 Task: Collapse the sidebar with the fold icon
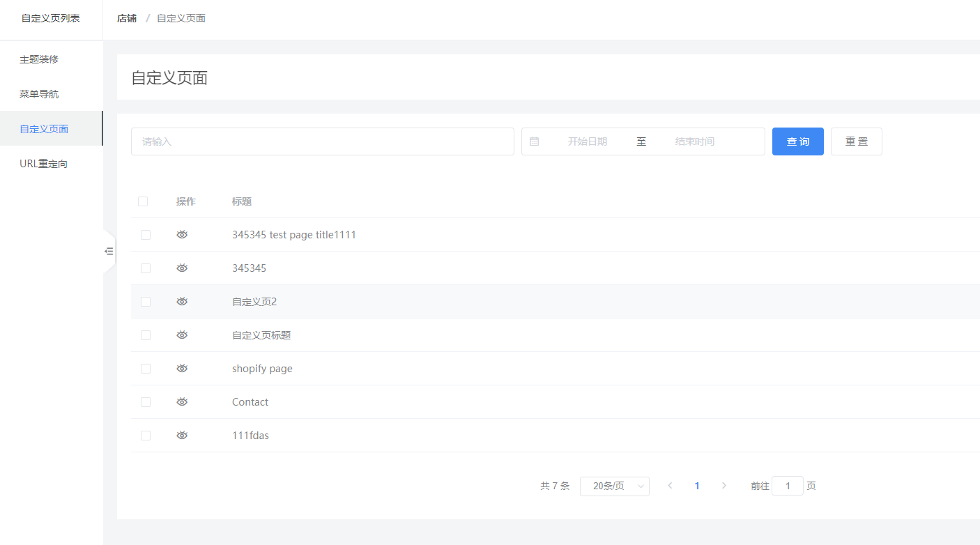point(109,251)
